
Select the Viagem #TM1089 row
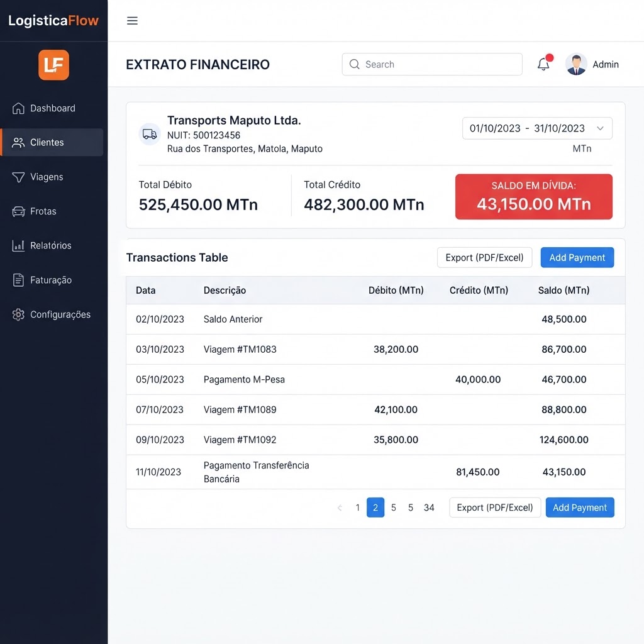376,410
